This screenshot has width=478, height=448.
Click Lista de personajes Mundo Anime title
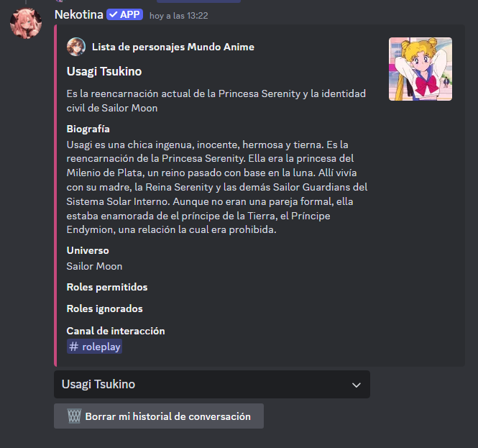[x=173, y=47]
